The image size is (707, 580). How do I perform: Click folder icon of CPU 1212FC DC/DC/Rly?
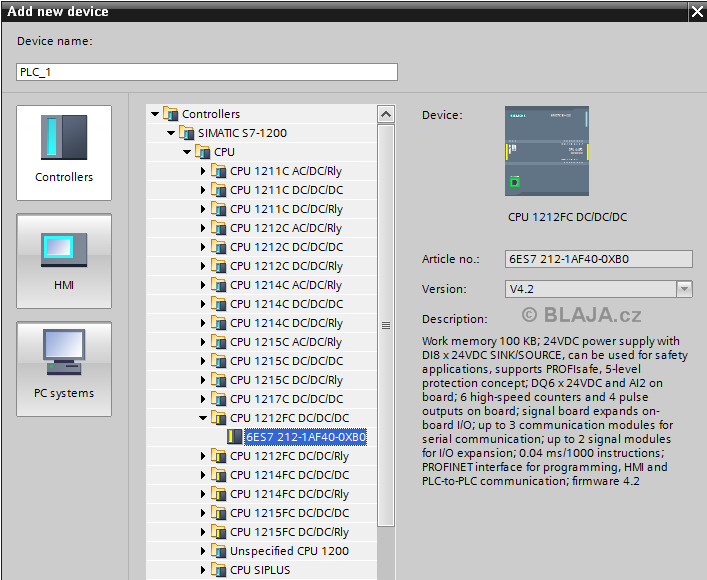coord(219,456)
